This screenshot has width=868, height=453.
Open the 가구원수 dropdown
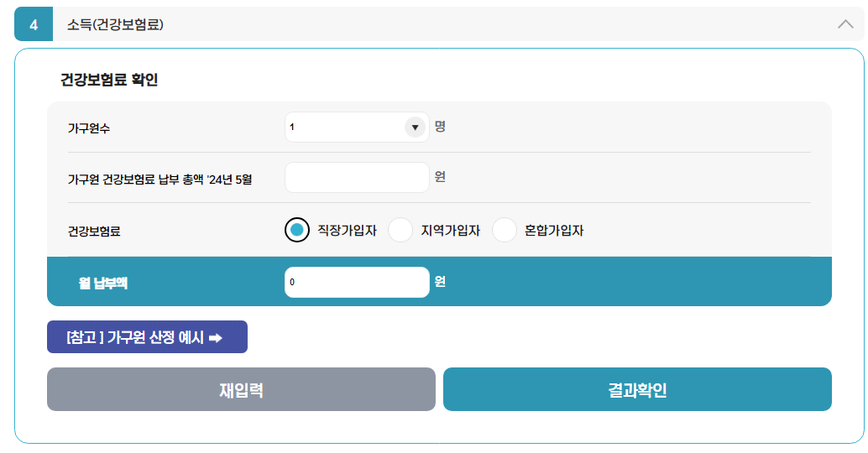pos(357,128)
